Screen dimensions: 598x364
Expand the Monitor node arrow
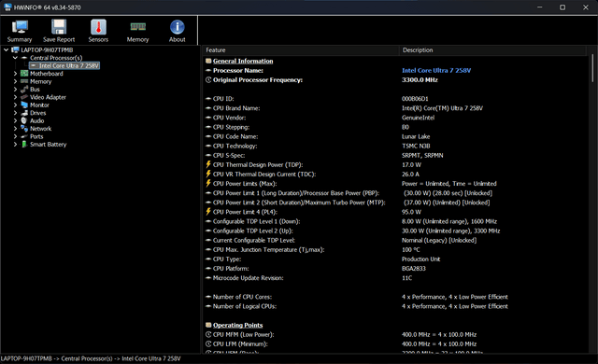point(15,105)
